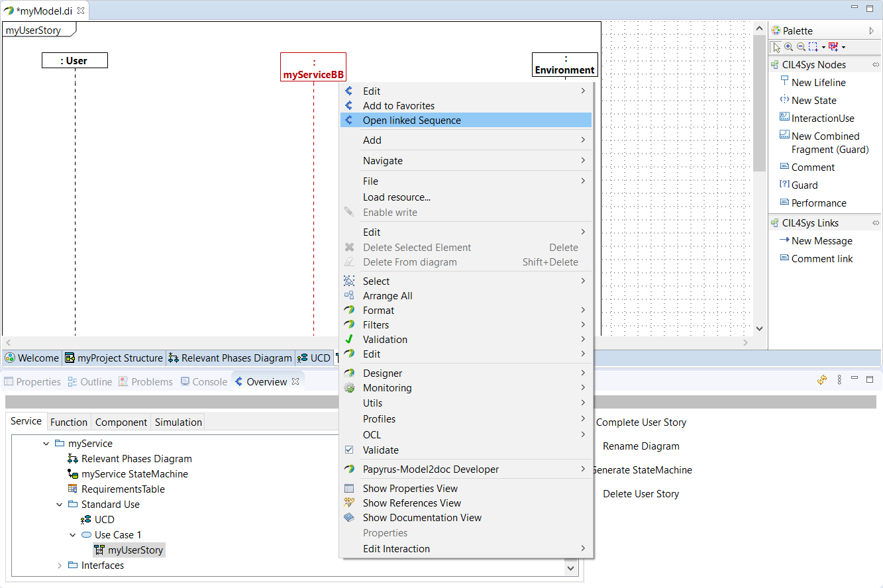Switch to the Component tab
This screenshot has height=588, width=883.
121,422
